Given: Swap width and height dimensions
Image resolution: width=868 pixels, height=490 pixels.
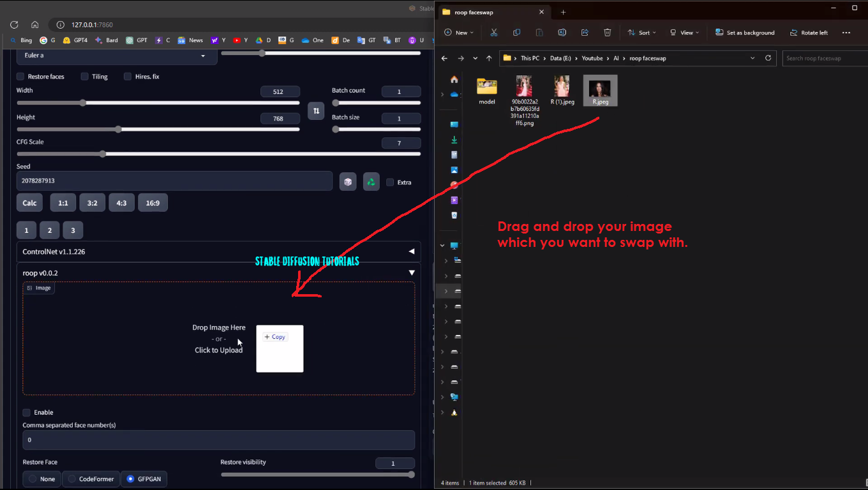Looking at the screenshot, I should click(x=316, y=111).
